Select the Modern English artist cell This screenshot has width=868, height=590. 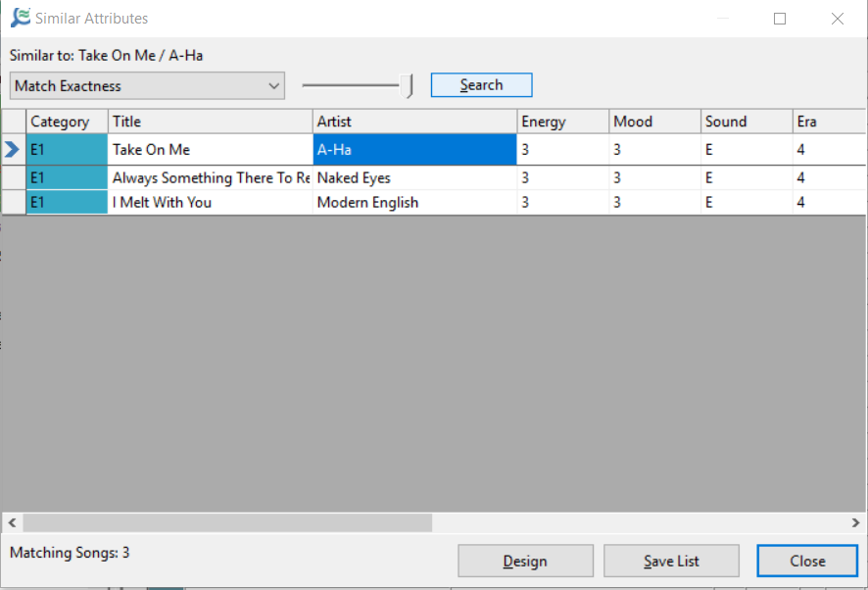pos(414,202)
